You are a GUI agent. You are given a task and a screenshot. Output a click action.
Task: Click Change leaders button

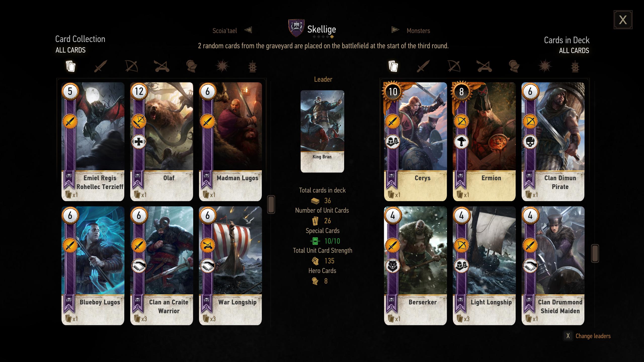[587, 336]
